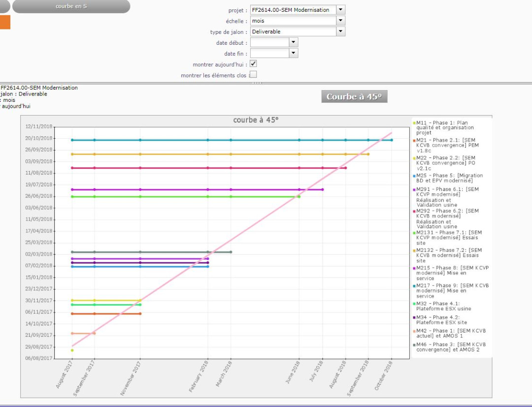This screenshot has width=532, height=407.
Task: Open the type de jalon dropdown arrow
Action: tap(340, 31)
